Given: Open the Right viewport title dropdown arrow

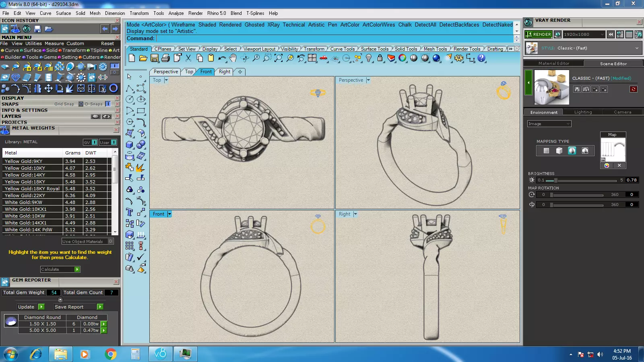Looking at the screenshot, I should pos(355,214).
